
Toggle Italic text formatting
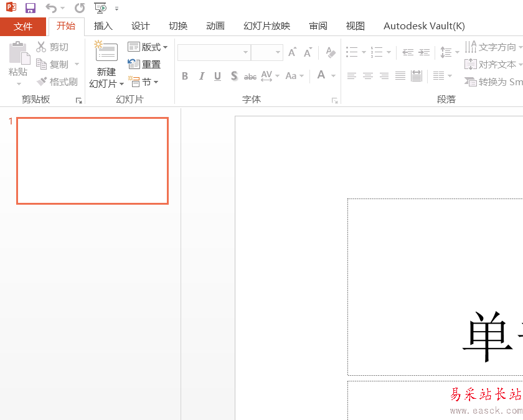point(201,76)
